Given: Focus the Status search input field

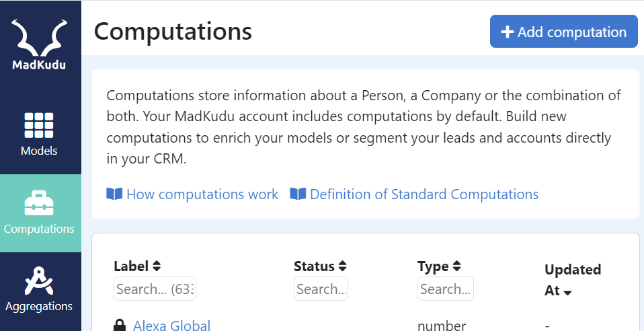Looking at the screenshot, I should point(321,288).
